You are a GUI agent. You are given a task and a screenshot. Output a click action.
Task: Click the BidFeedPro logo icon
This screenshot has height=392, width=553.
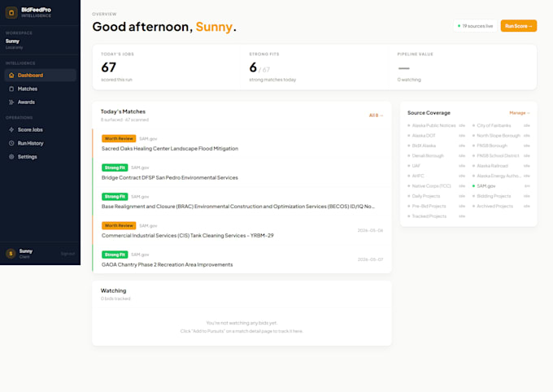(x=11, y=13)
